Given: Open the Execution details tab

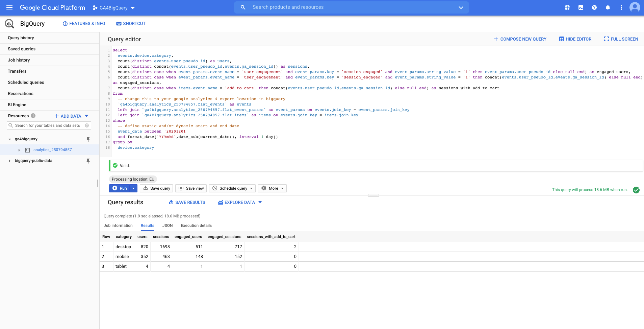Looking at the screenshot, I should click(x=196, y=226).
